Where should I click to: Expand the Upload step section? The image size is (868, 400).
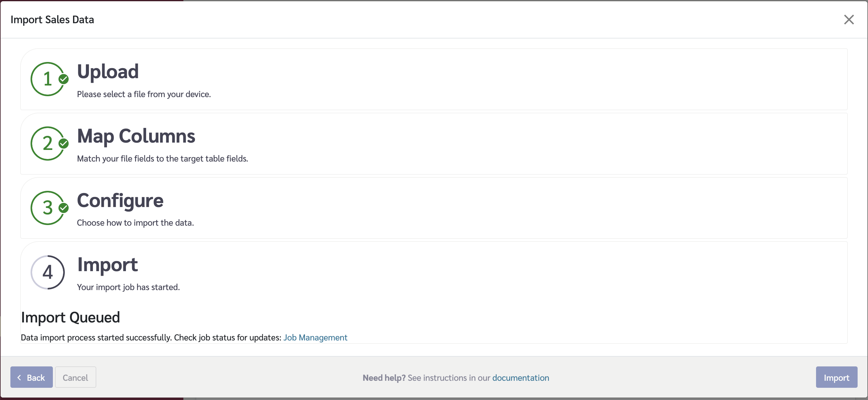tap(108, 71)
